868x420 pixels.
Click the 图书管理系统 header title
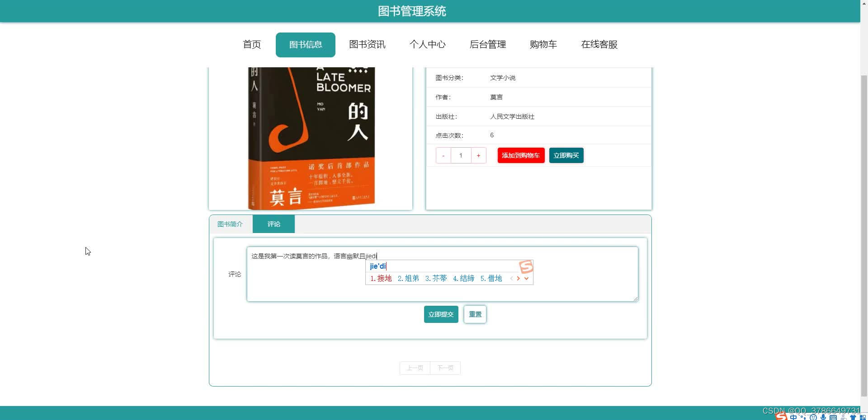coord(412,11)
